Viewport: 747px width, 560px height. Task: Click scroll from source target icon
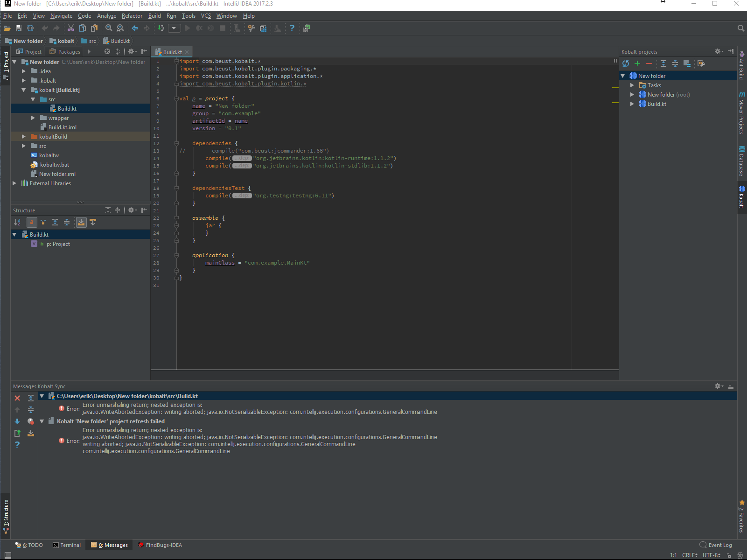coord(107,52)
